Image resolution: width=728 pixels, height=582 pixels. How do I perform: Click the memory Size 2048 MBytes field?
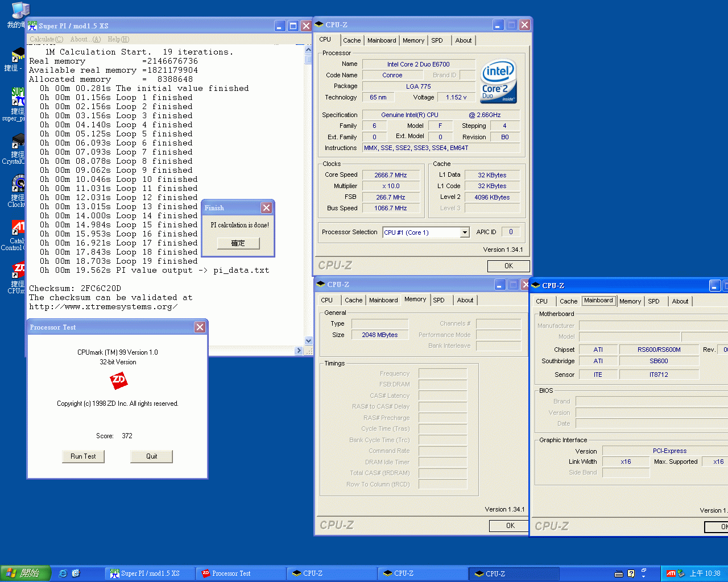[x=380, y=335]
